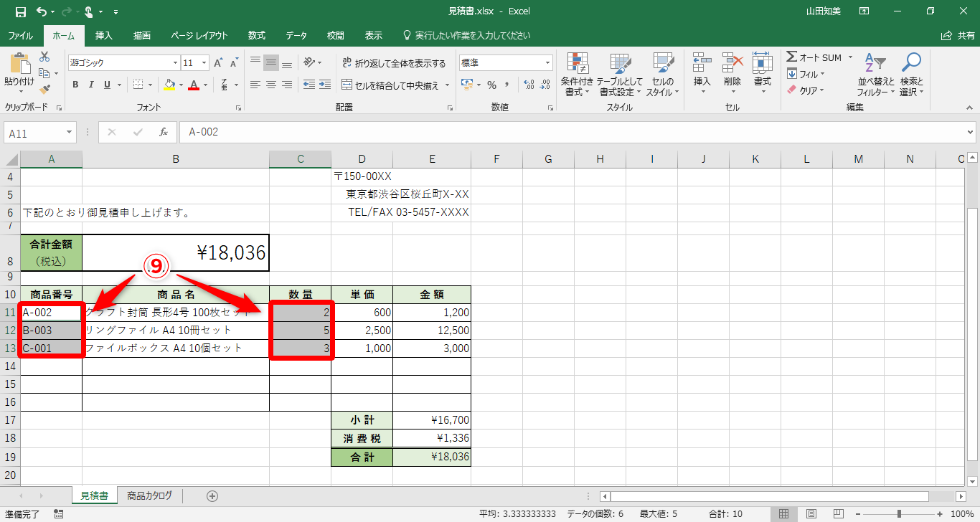Image resolution: width=980 pixels, height=522 pixels.
Task: Click the Sort and Filter icon
Action: pos(876,75)
